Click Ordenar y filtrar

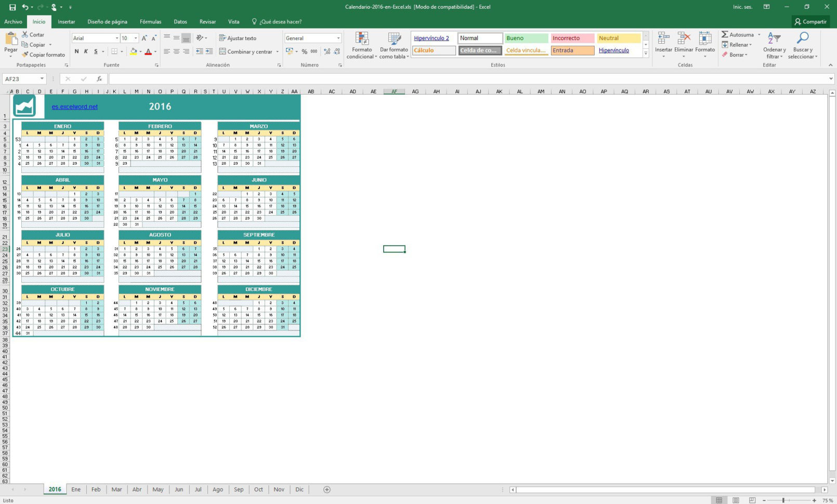tap(774, 46)
